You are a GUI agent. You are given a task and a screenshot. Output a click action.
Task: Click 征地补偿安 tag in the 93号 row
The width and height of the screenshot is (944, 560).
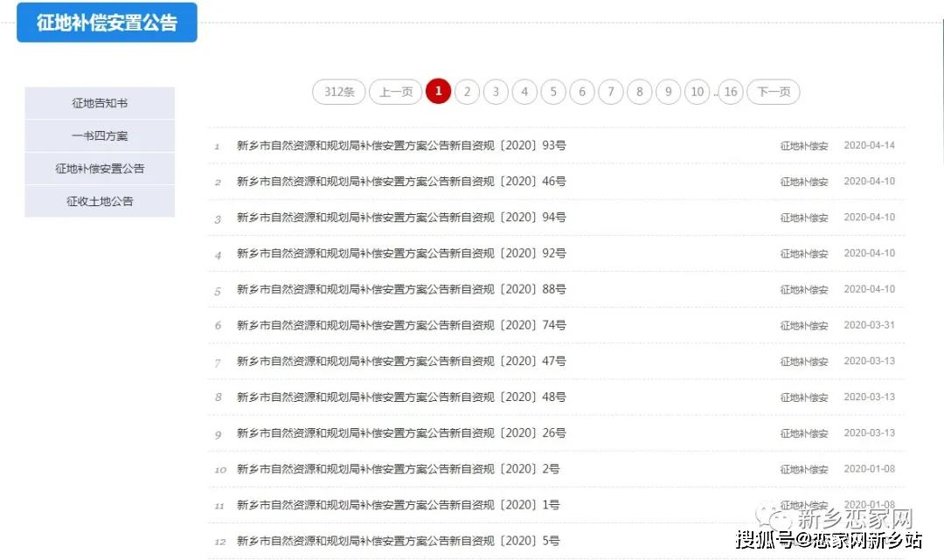tap(804, 146)
